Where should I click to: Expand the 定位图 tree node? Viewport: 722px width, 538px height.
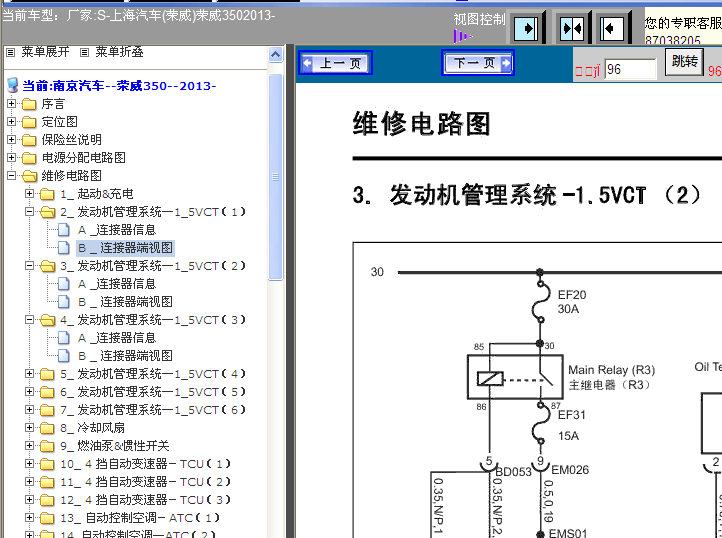pyautogui.click(x=12, y=122)
